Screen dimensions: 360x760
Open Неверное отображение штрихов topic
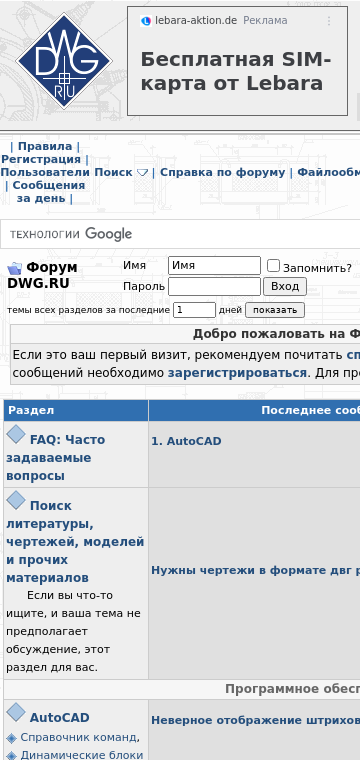pos(255,720)
